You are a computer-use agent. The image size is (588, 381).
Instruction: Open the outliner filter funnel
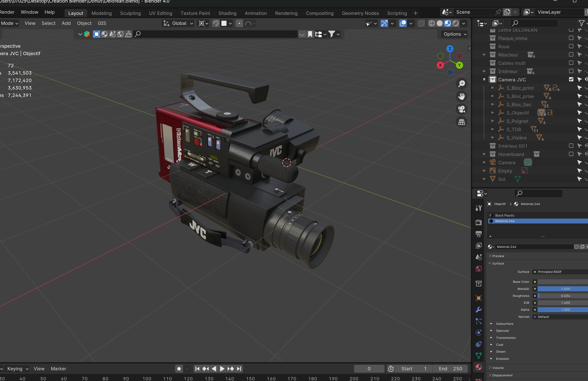(x=581, y=23)
